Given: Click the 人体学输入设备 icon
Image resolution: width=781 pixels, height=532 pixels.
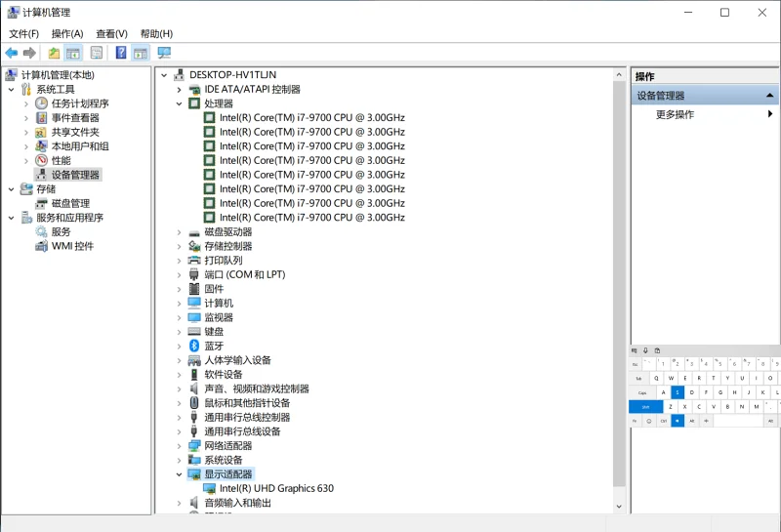Looking at the screenshot, I should click(x=194, y=360).
